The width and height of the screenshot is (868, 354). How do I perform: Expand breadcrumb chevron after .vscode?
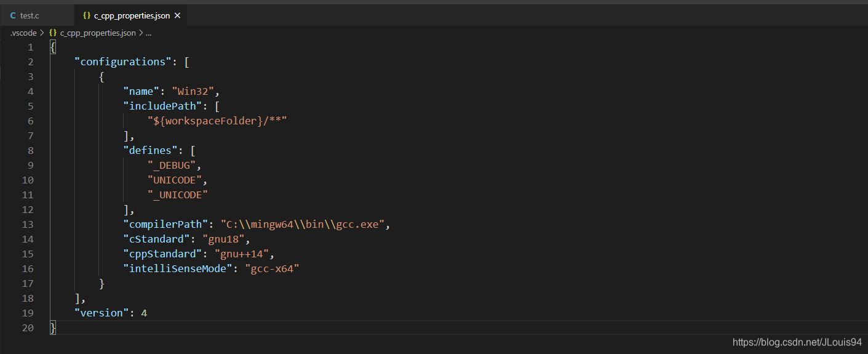click(x=42, y=33)
